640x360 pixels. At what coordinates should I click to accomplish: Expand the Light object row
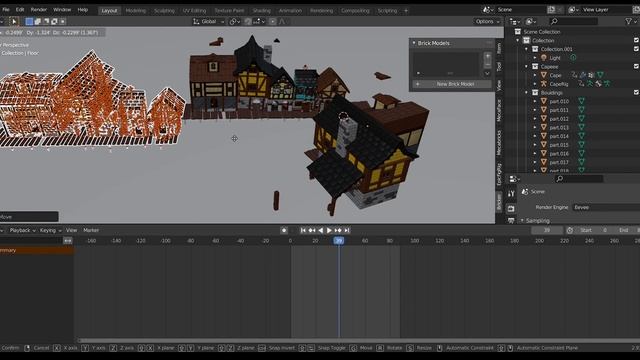tap(535, 58)
